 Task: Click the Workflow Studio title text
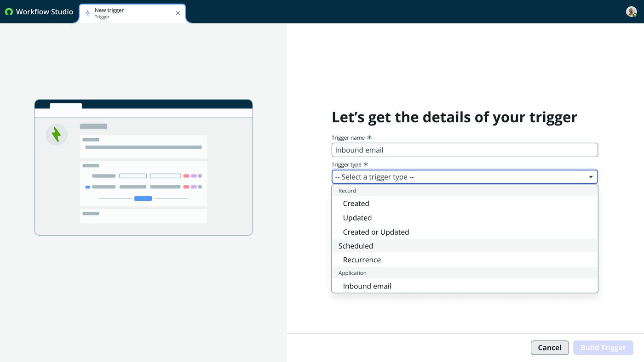pos(45,12)
